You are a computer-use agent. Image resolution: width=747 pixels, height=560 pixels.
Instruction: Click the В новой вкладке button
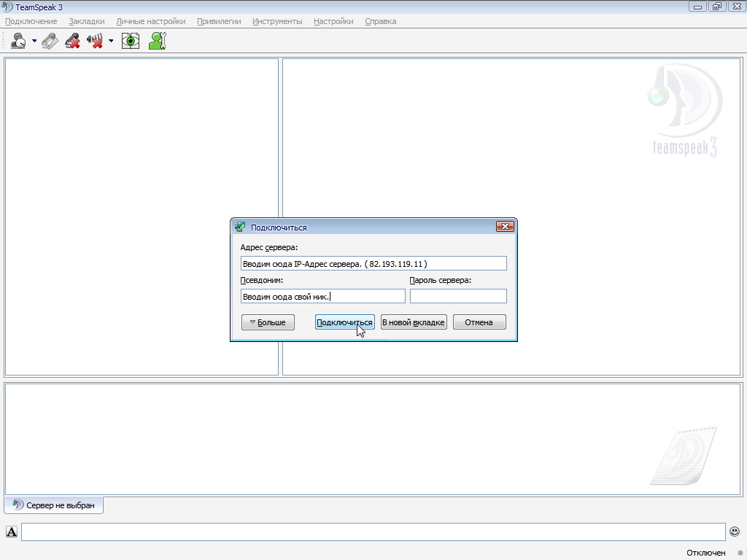(414, 322)
